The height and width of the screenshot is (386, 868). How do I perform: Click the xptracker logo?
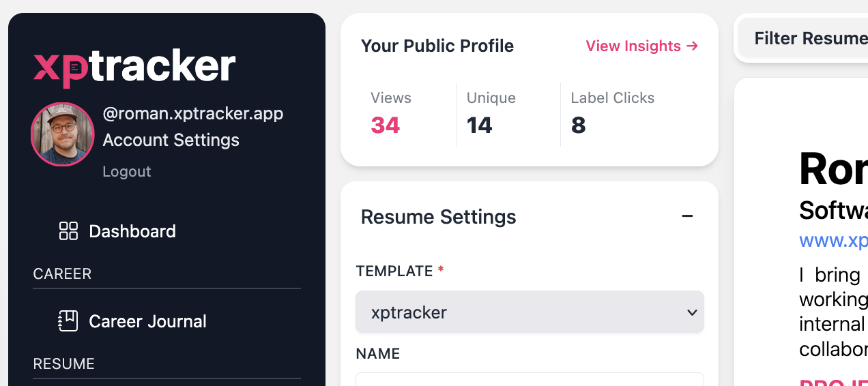click(x=134, y=67)
